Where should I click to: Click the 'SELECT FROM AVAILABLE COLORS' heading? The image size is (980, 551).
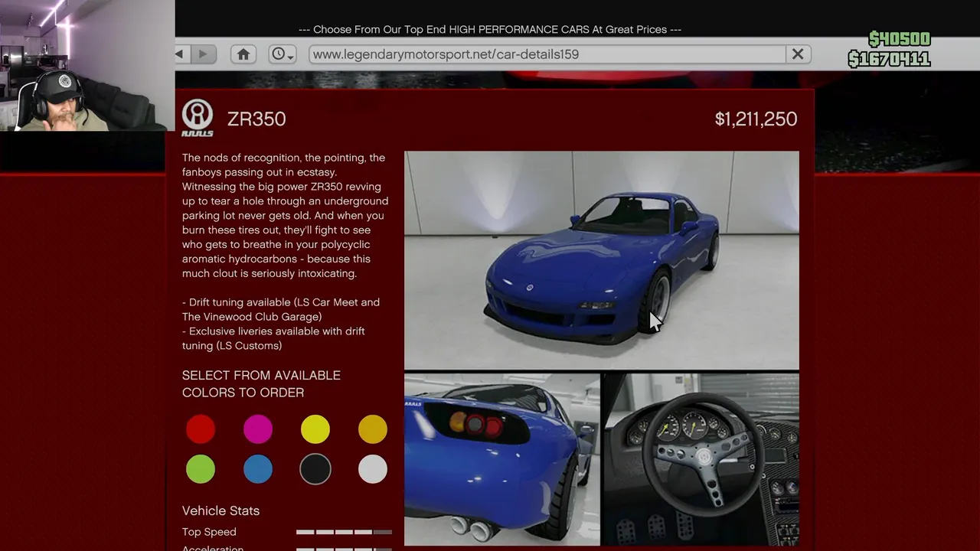click(261, 383)
